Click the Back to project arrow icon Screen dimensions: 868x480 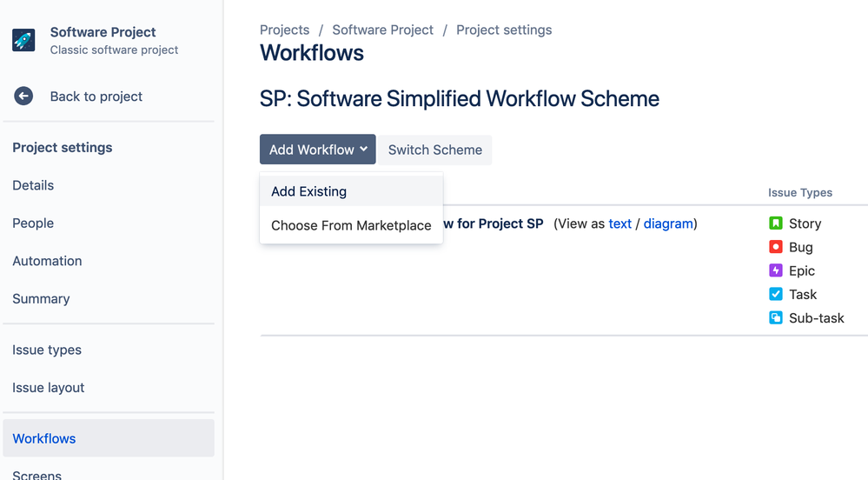pyautogui.click(x=23, y=97)
